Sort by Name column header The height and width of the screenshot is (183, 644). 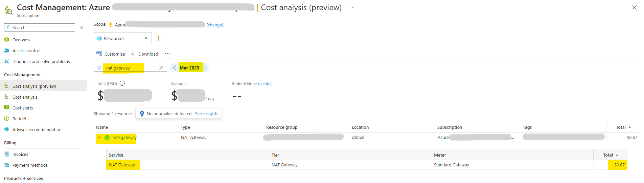point(102,127)
